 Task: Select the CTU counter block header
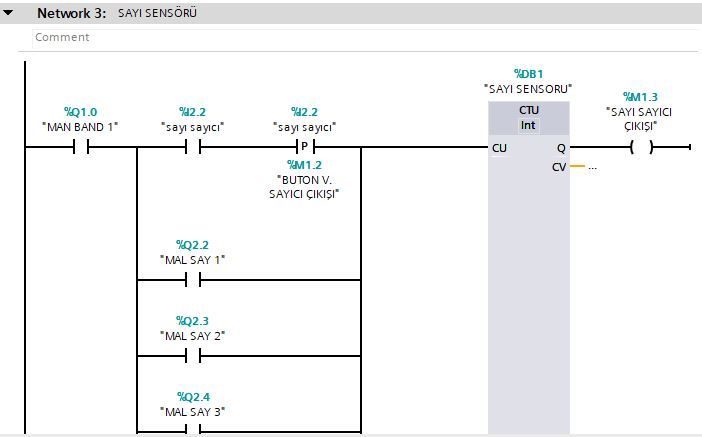(528, 109)
